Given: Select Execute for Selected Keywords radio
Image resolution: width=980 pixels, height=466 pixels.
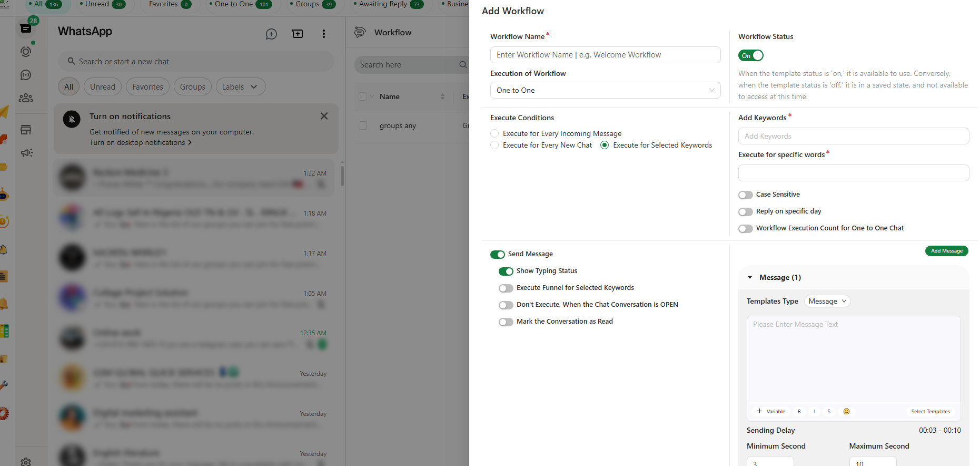Looking at the screenshot, I should (x=605, y=145).
